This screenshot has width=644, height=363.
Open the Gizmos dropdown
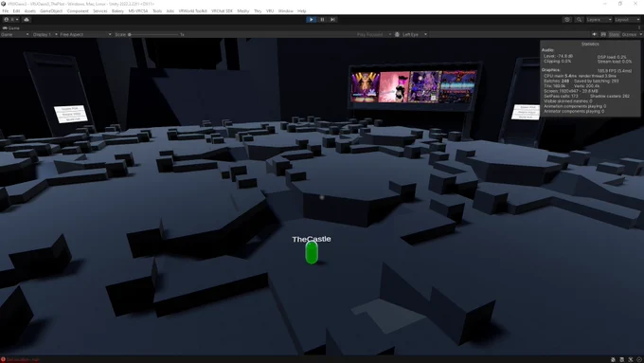coord(632,34)
